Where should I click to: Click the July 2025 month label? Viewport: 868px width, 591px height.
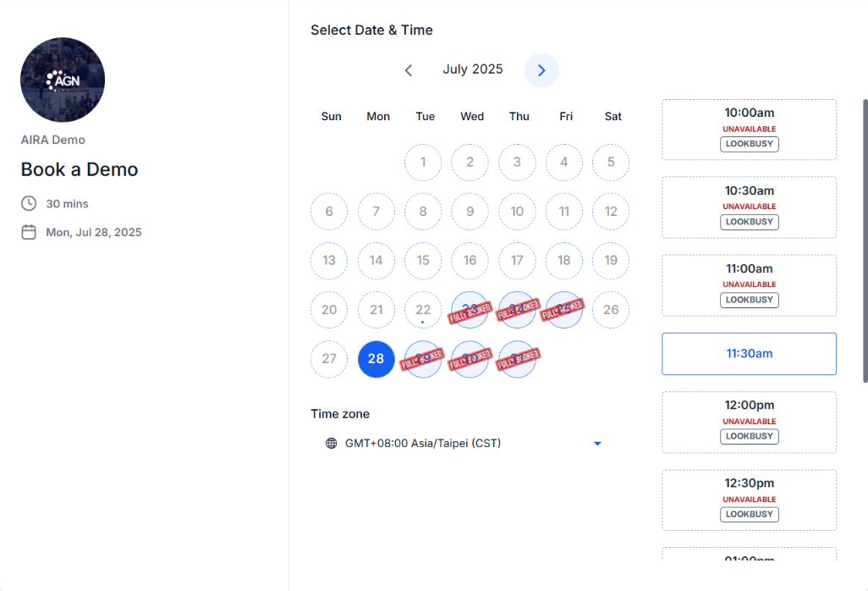click(473, 69)
